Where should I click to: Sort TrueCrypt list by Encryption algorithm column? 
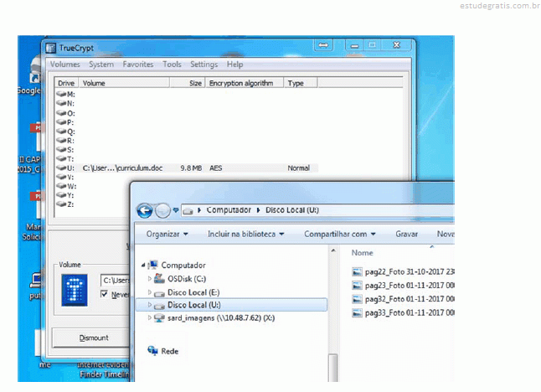pyautogui.click(x=245, y=83)
